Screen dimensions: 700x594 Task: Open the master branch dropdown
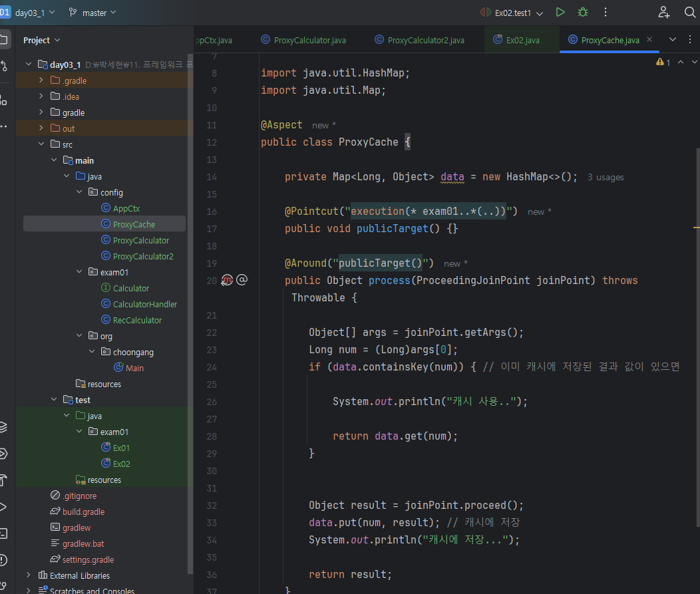tap(92, 13)
